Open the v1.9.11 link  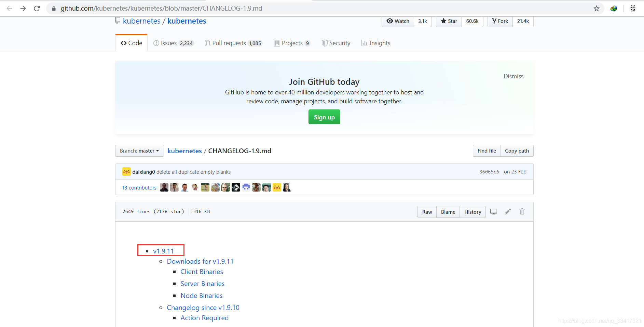(164, 251)
